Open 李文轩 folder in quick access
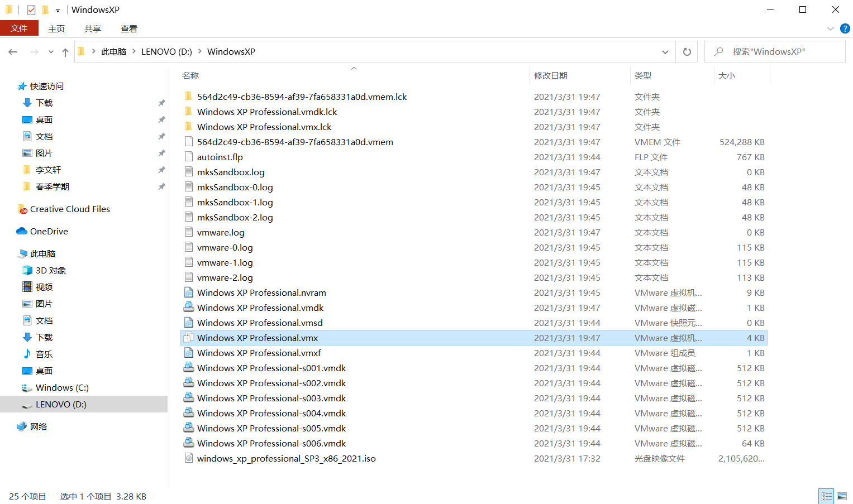Screen dimensions: 853x504 pyautogui.click(x=48, y=170)
